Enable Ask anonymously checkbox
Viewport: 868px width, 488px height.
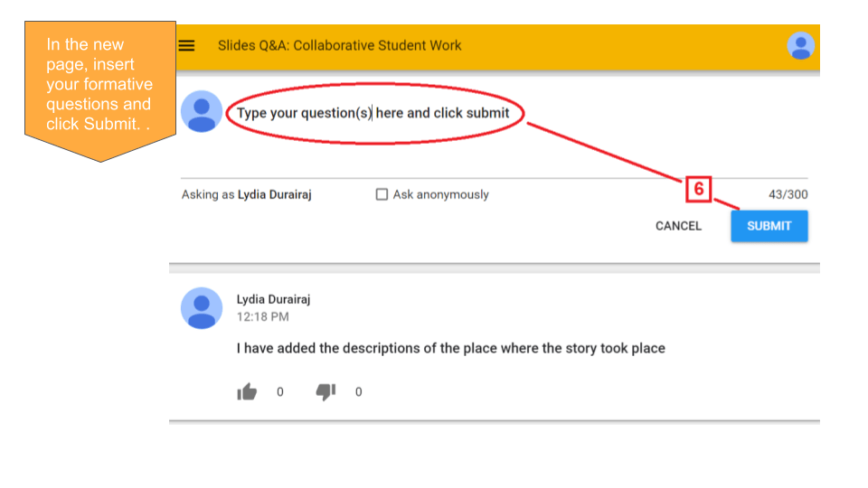(382, 194)
